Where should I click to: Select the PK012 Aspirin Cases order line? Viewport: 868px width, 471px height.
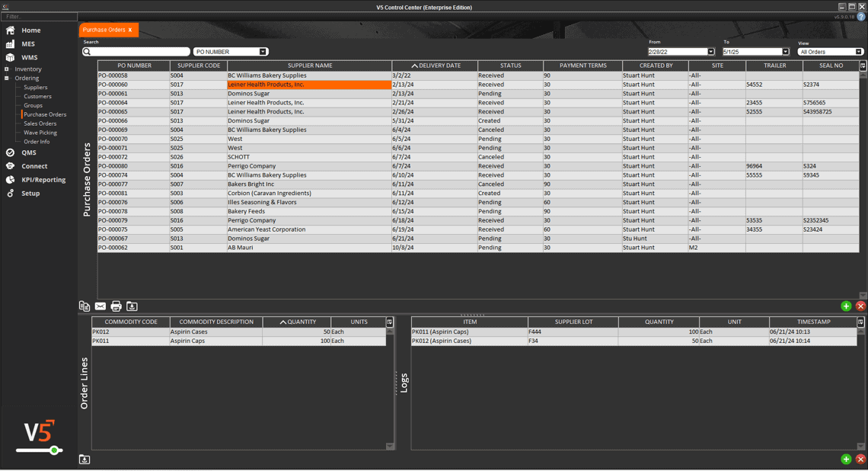tap(238, 332)
